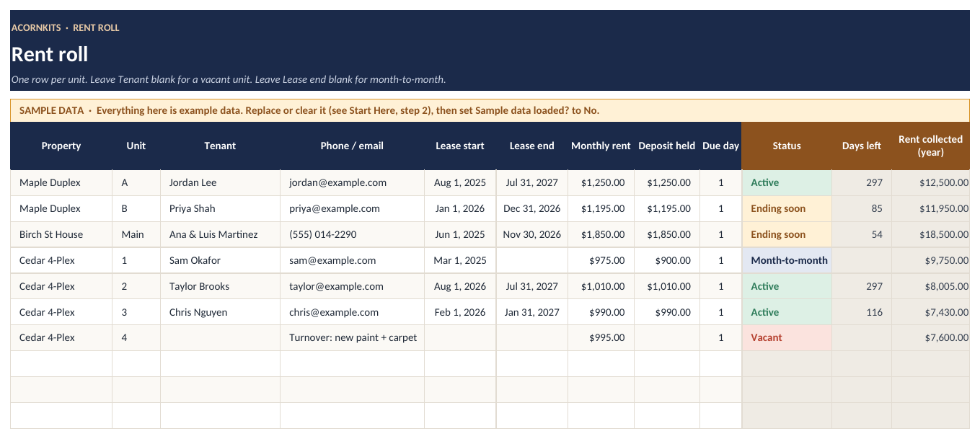Viewport: 980px width, 439px height.
Task: Click the 85 days left cell
Action: pyautogui.click(x=862, y=208)
